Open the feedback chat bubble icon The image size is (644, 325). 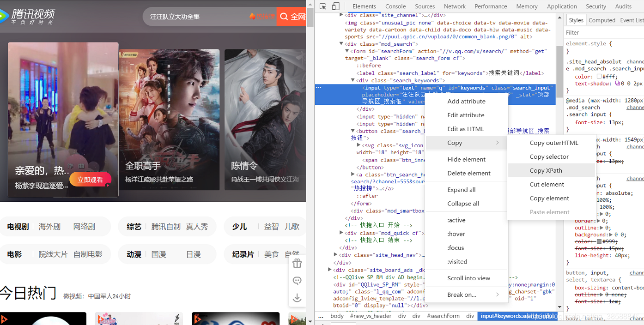(297, 281)
